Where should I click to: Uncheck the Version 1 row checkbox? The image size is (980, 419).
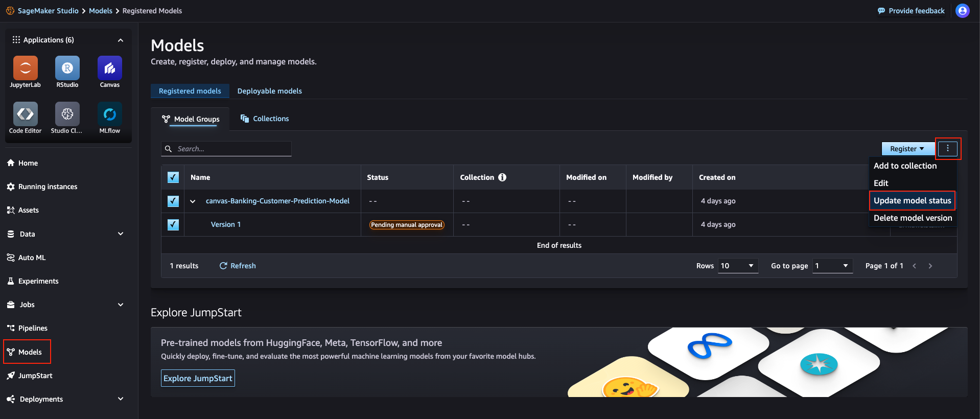point(173,224)
